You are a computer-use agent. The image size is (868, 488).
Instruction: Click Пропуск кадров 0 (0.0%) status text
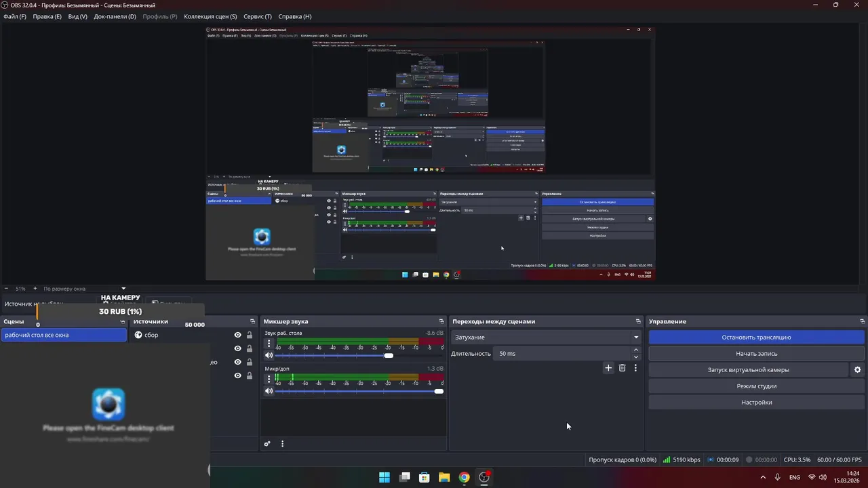click(623, 460)
